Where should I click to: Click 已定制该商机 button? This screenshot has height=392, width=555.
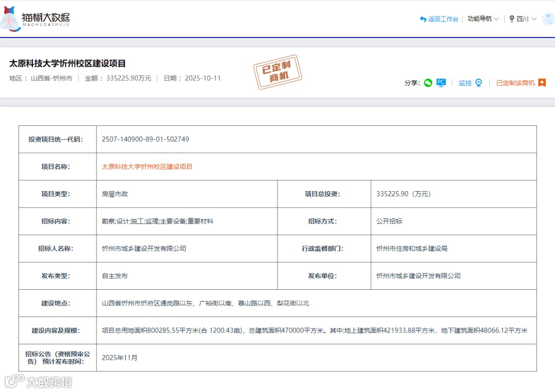[x=515, y=83]
